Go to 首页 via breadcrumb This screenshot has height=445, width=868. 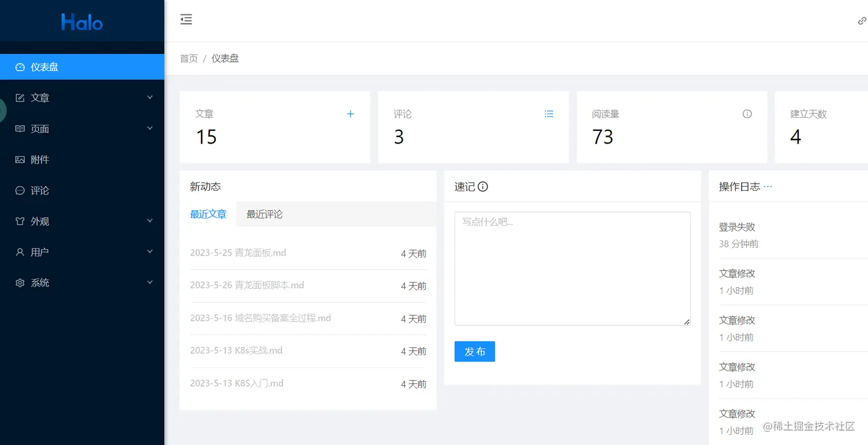point(189,59)
